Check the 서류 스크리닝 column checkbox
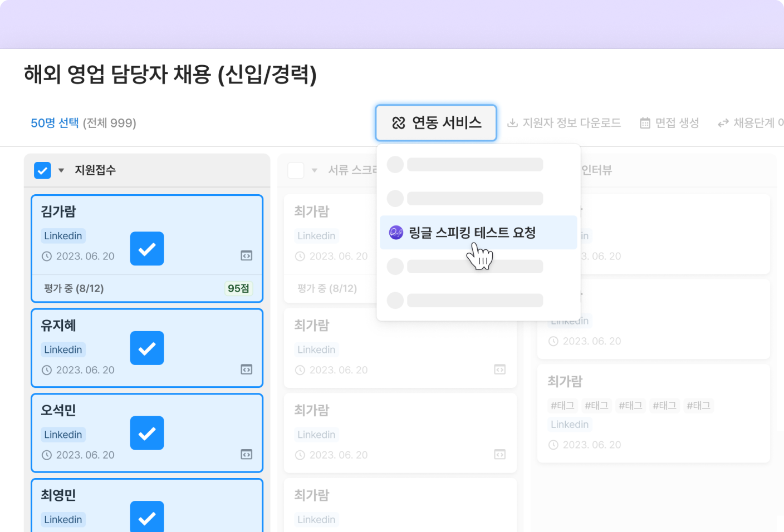Screen dimensions: 784x532 pos(296,170)
